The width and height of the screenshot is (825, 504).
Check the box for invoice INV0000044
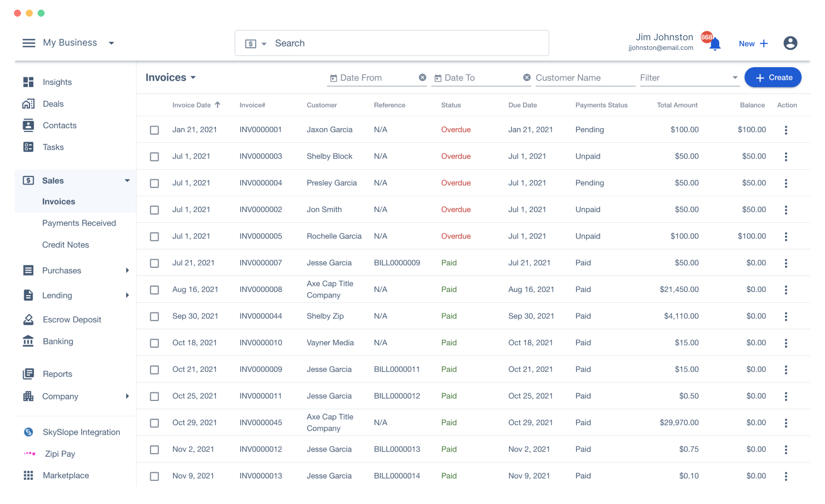[x=155, y=317]
